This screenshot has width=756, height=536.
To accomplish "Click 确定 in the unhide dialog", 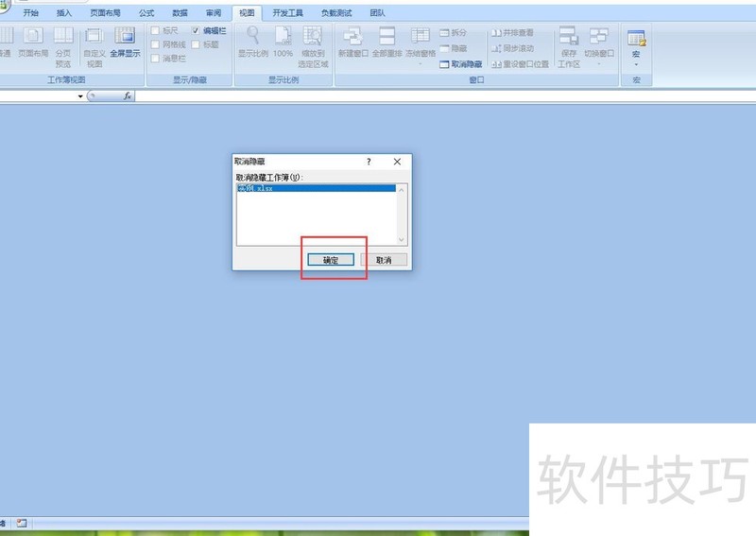I will (331, 260).
